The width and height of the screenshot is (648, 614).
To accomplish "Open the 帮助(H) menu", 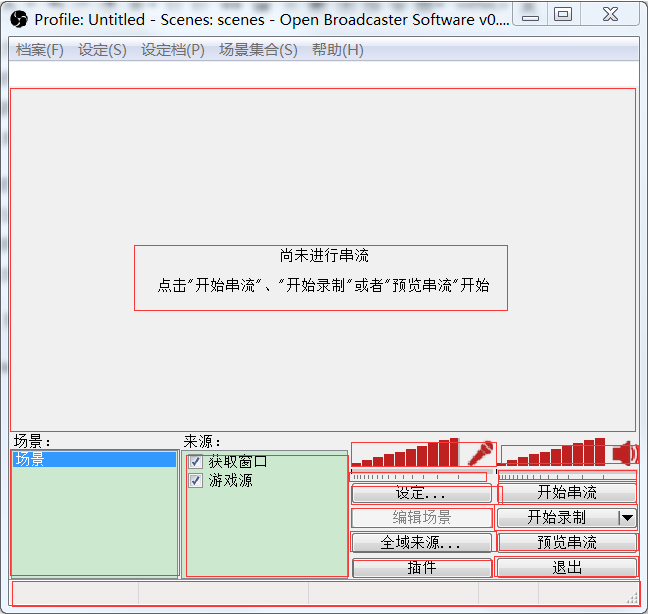I will click(x=338, y=50).
